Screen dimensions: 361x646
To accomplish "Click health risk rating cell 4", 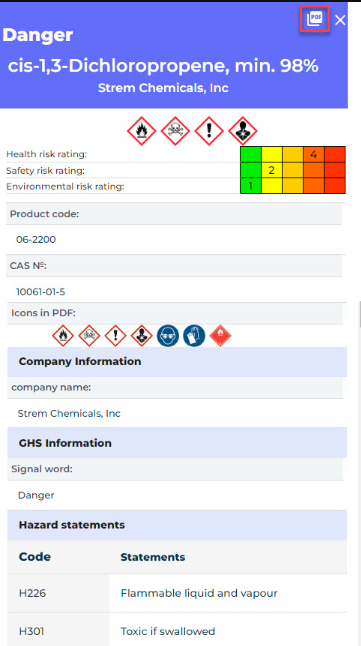I will (x=314, y=154).
